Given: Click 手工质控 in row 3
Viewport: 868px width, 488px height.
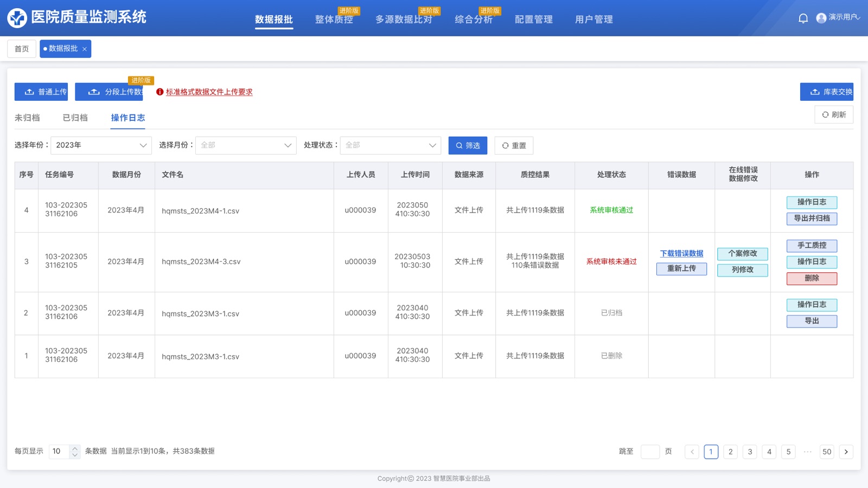Looking at the screenshot, I should tap(812, 246).
